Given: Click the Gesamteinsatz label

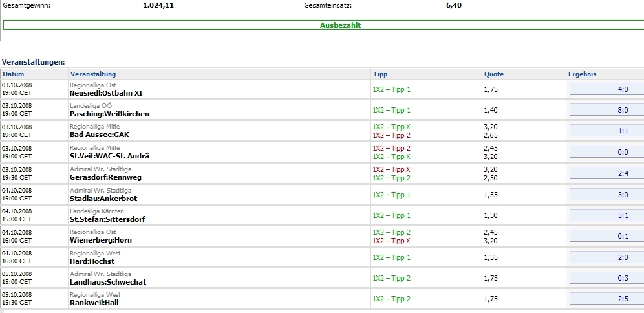Looking at the screenshot, I should click(328, 6).
